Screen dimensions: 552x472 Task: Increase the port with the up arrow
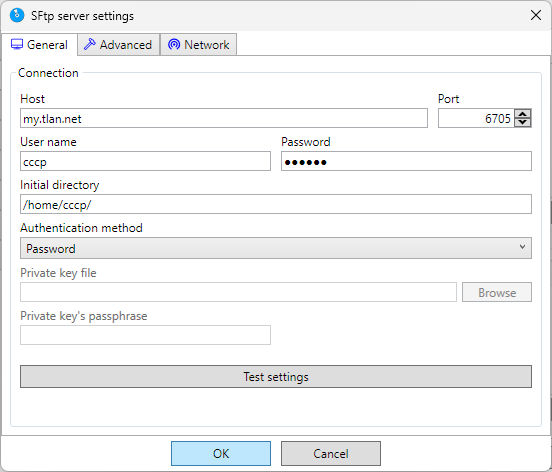click(x=523, y=114)
